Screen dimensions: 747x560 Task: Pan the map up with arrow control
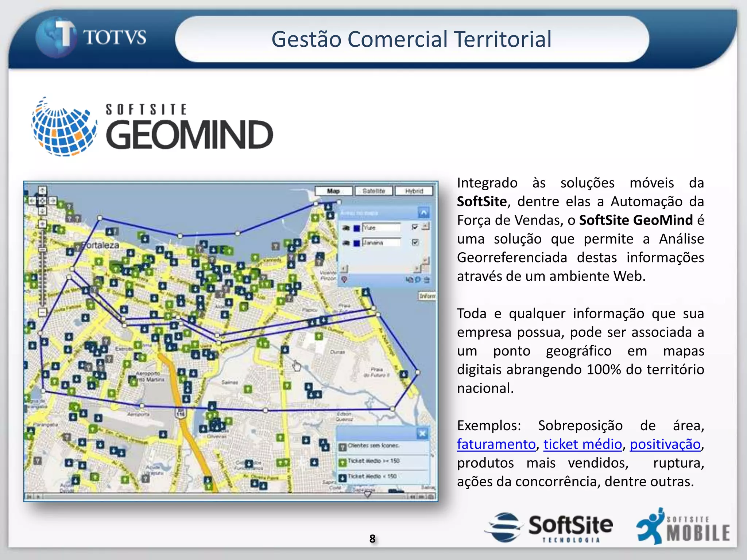[42, 190]
